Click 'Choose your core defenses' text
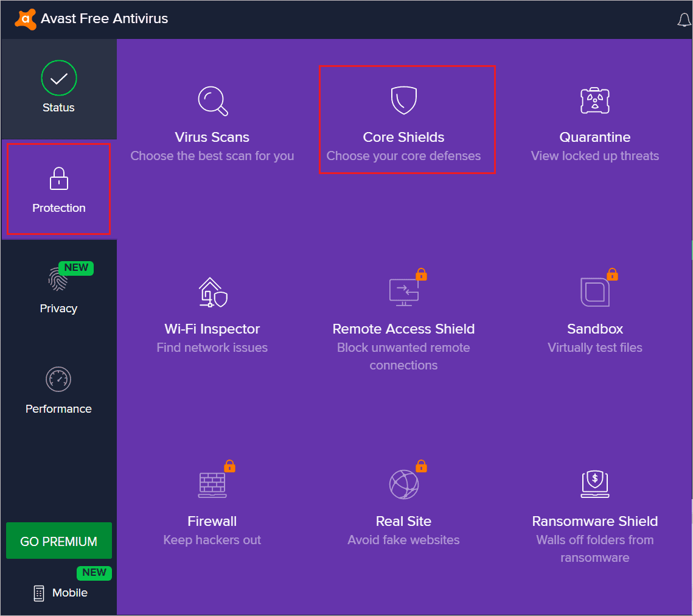This screenshot has height=616, width=693. point(403,156)
